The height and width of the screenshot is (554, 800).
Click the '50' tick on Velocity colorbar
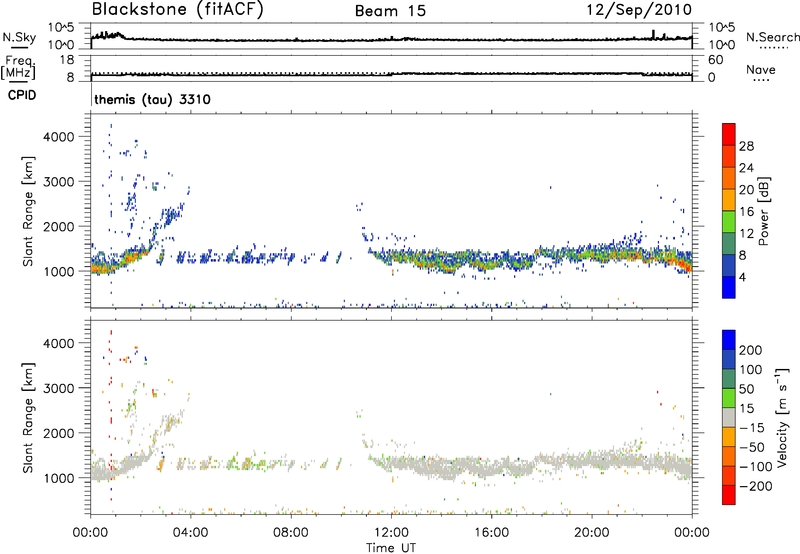coord(746,389)
